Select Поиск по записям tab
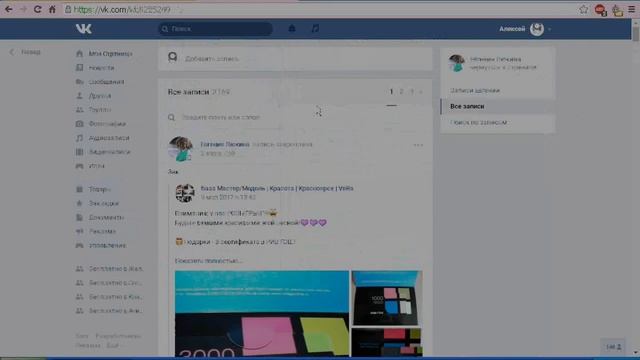This screenshot has height=360, width=640. [498, 122]
